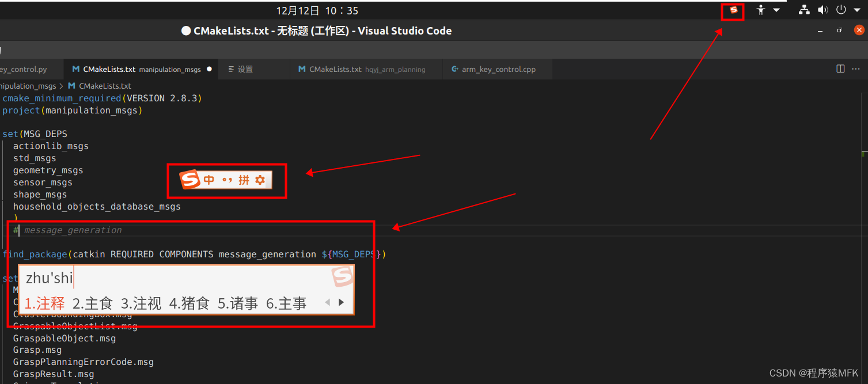Click the # message_generation comment line
Image resolution: width=868 pixels, height=384 pixels.
point(67,230)
